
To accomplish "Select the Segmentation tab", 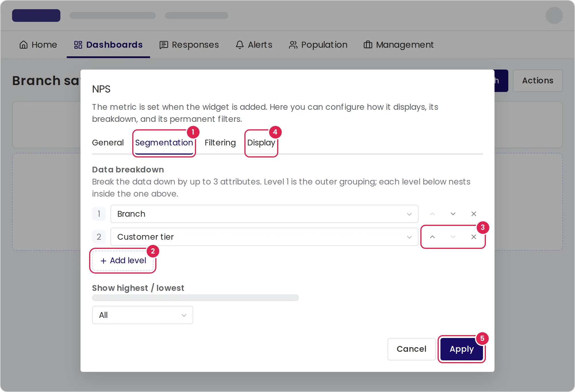I will point(164,143).
